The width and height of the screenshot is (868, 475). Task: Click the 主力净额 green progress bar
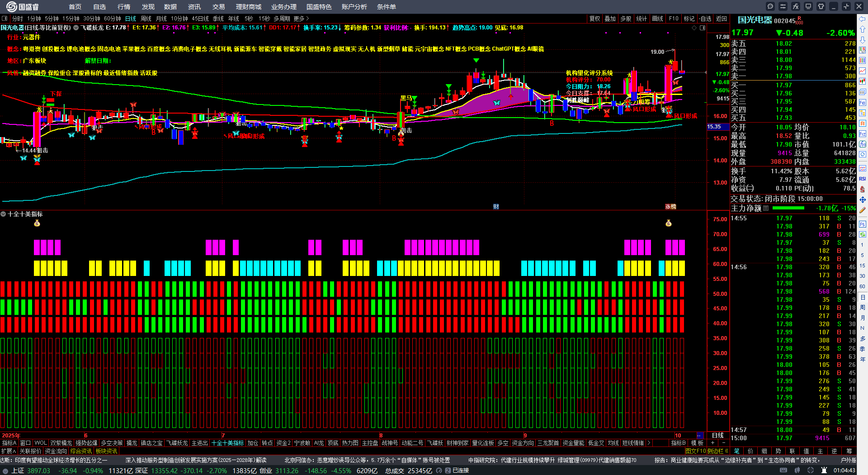click(788, 208)
